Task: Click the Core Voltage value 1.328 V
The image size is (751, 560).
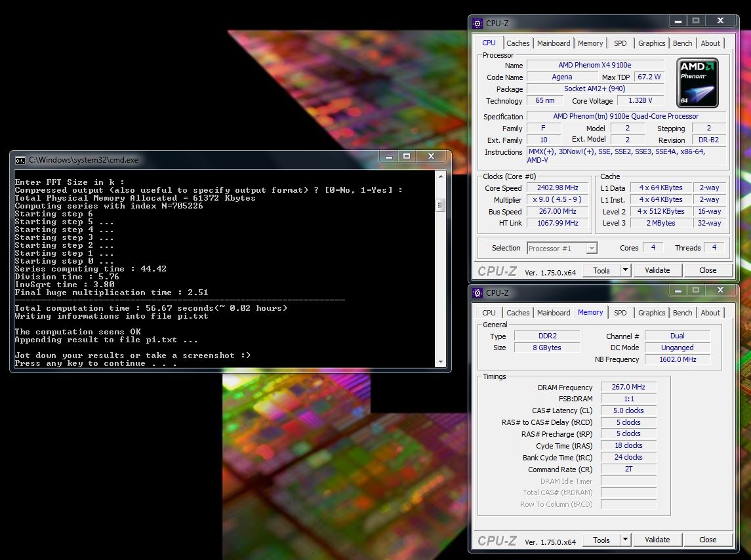Action: tap(640, 100)
